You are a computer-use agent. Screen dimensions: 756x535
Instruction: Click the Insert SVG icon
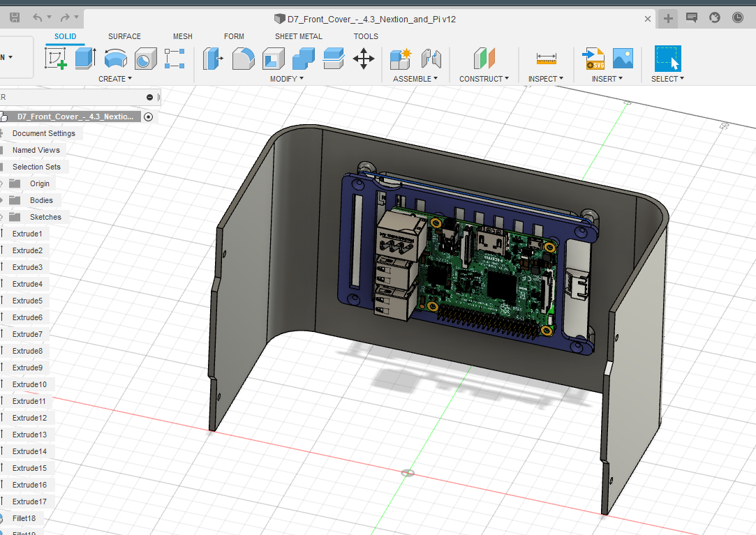pos(593,59)
